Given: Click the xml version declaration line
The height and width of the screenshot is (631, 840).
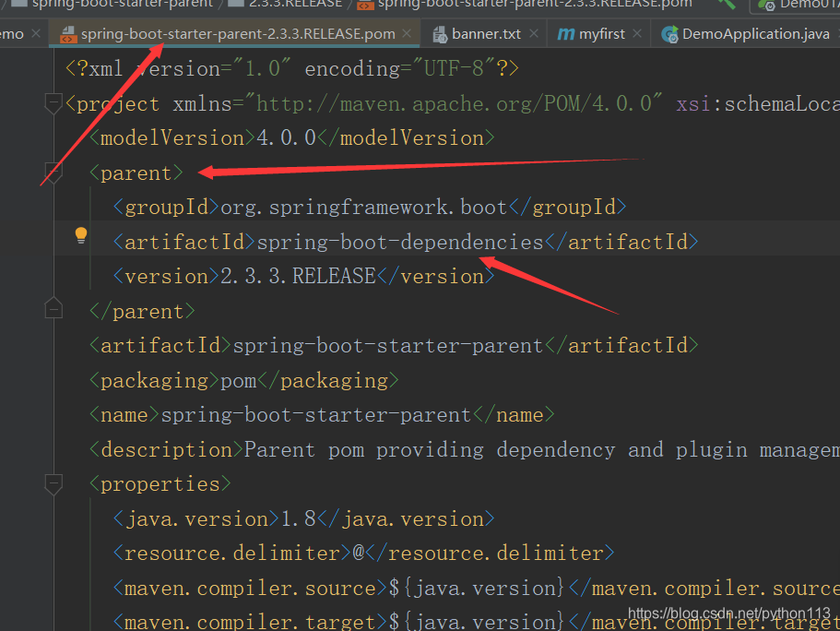Looking at the screenshot, I should [x=292, y=68].
